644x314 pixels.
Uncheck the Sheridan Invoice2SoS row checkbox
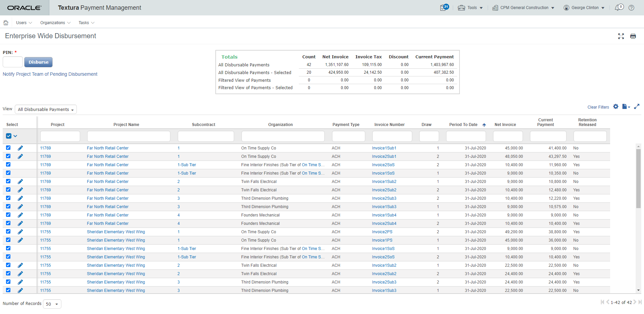(x=8, y=257)
